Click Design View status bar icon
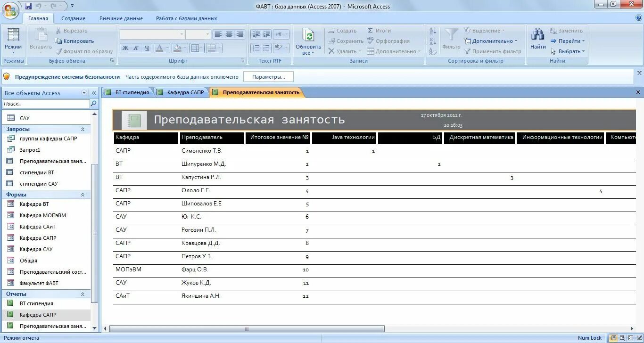Image resolution: width=644 pixels, height=343 pixels. 638,338
